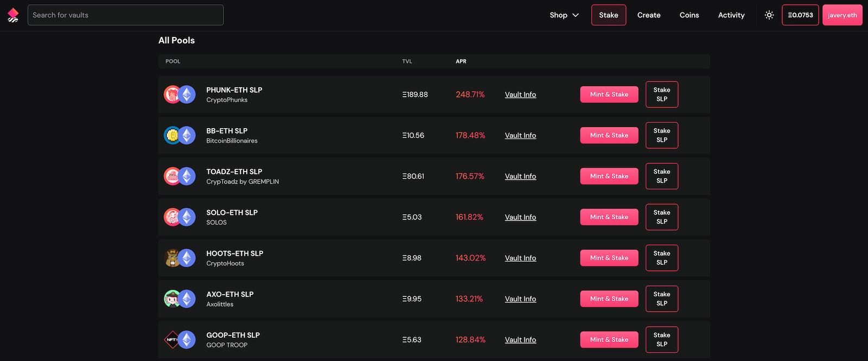Click the Ξ0.0753 wallet balance button
The image size is (868, 361).
pyautogui.click(x=800, y=15)
